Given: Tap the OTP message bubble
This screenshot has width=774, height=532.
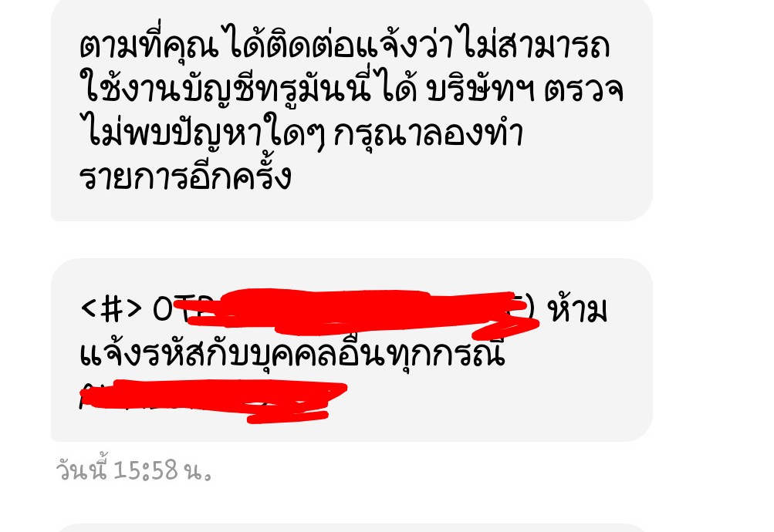Looking at the screenshot, I should tap(351, 350).
